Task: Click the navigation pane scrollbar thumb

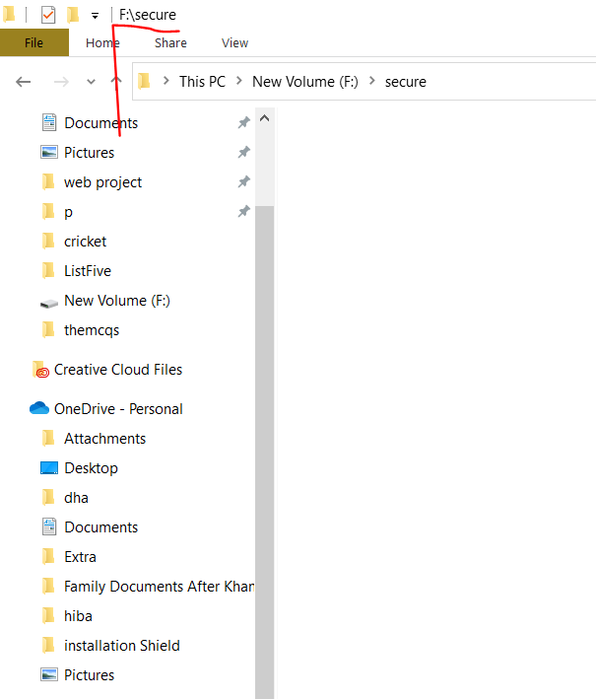Action: pyautogui.click(x=265, y=452)
